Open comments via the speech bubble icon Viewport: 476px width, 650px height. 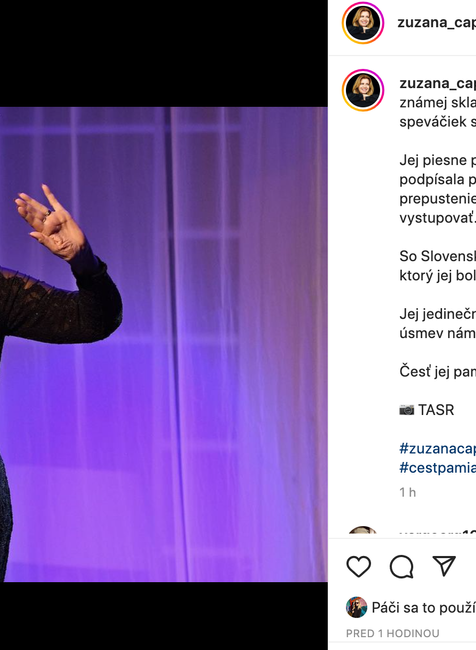[401, 566]
